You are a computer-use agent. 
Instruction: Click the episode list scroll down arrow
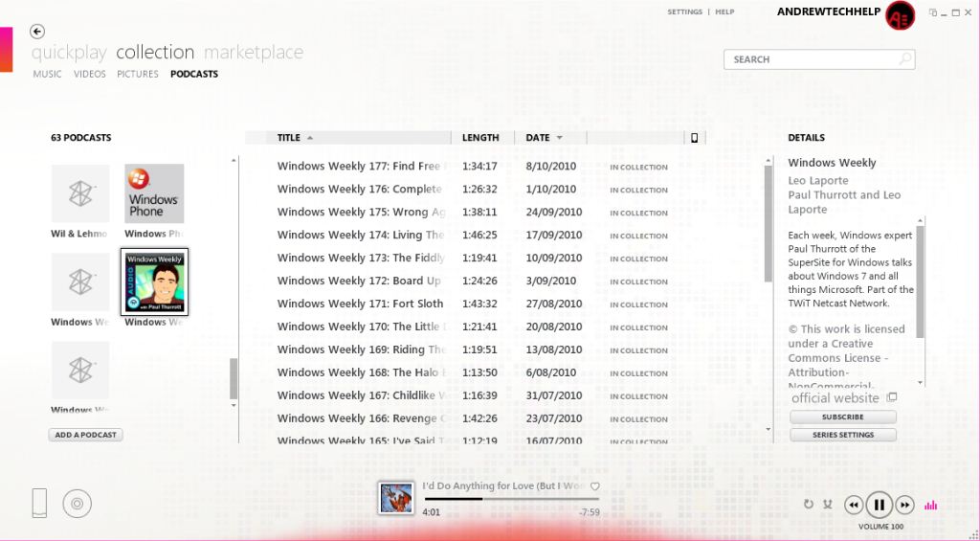(x=768, y=429)
